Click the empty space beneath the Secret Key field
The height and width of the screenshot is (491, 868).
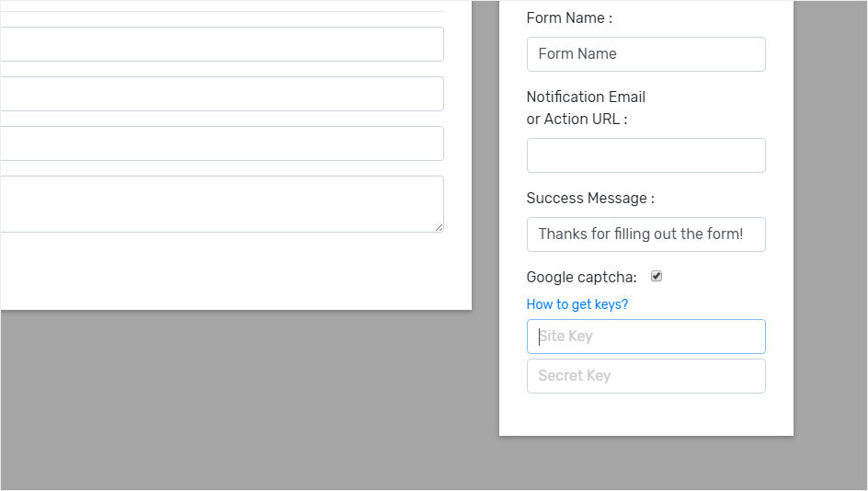tap(645, 414)
